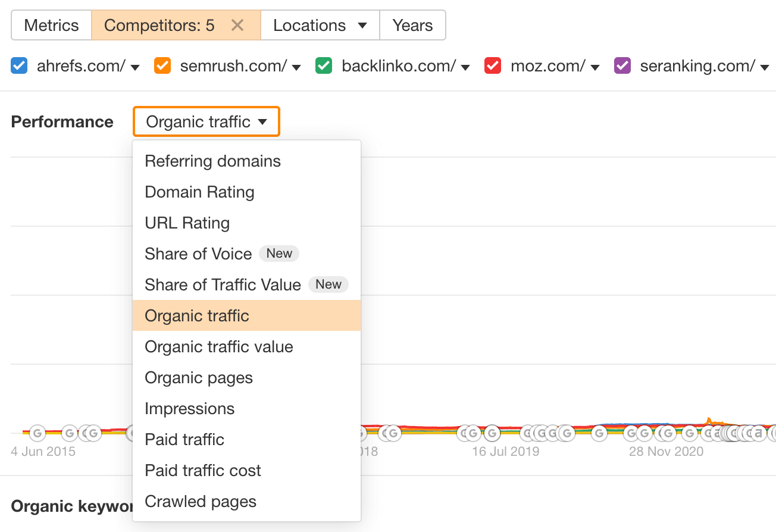Choose Referring domains from the menu
Viewport: 776px width, 532px height.
coord(246,161)
